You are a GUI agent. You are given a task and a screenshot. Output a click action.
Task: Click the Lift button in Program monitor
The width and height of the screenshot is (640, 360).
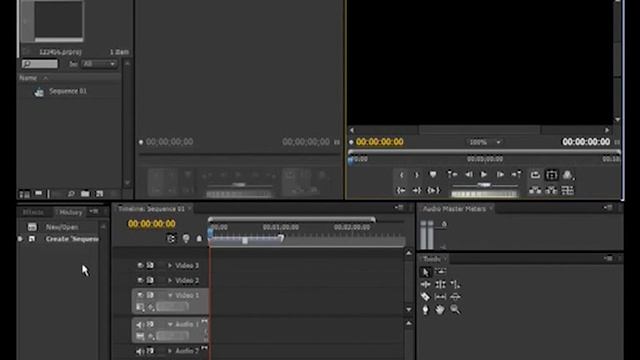pyautogui.click(x=535, y=191)
